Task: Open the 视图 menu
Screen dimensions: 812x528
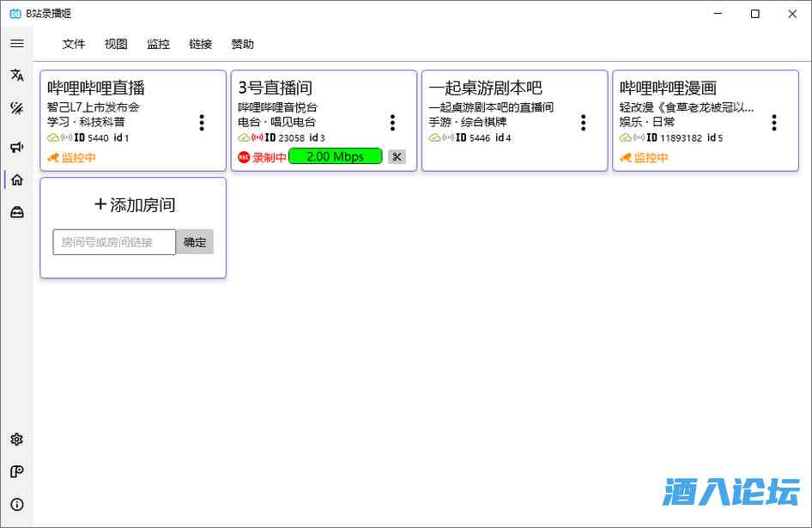Action: tap(116, 44)
